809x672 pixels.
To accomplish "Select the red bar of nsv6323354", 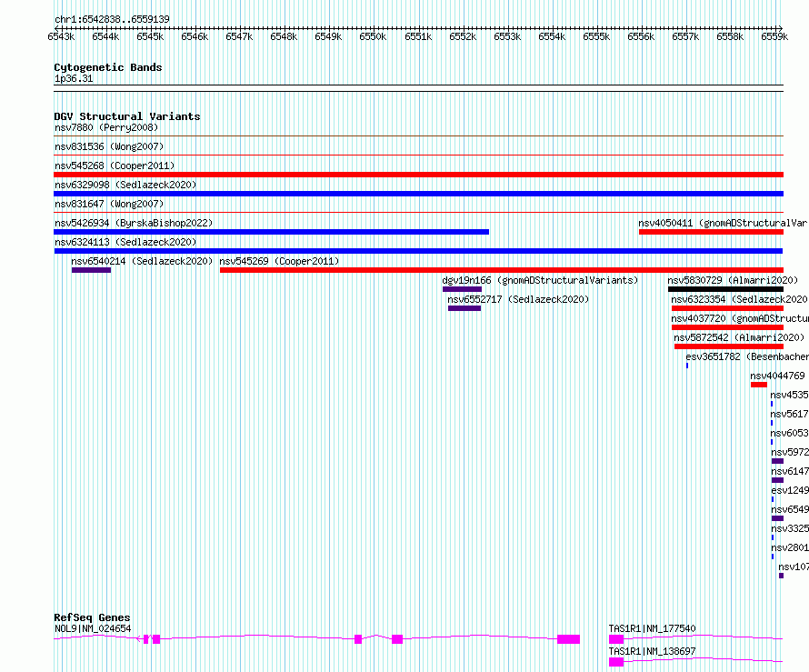I will [727, 308].
